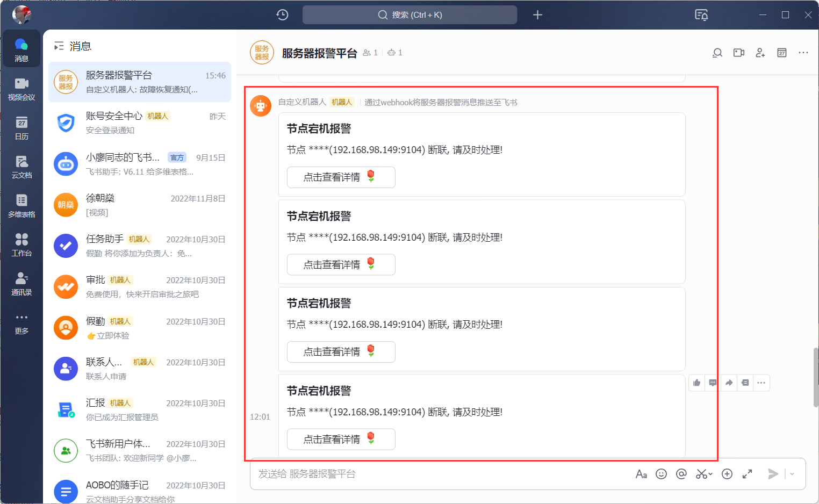Screen dimensions: 819x504
Task: Open the emoji picker in the input box
Action: coord(662,474)
